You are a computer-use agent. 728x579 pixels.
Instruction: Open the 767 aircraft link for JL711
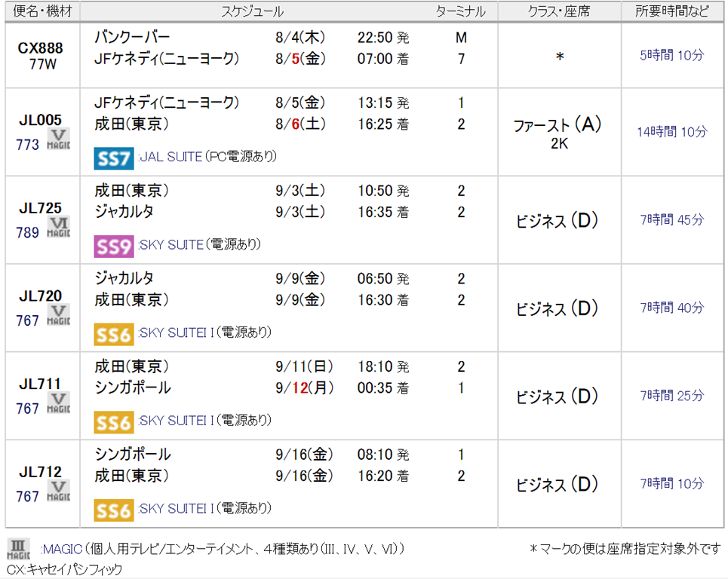27,409
